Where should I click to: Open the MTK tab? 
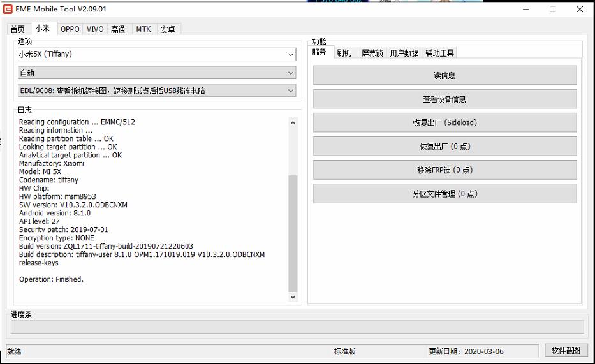(143, 29)
